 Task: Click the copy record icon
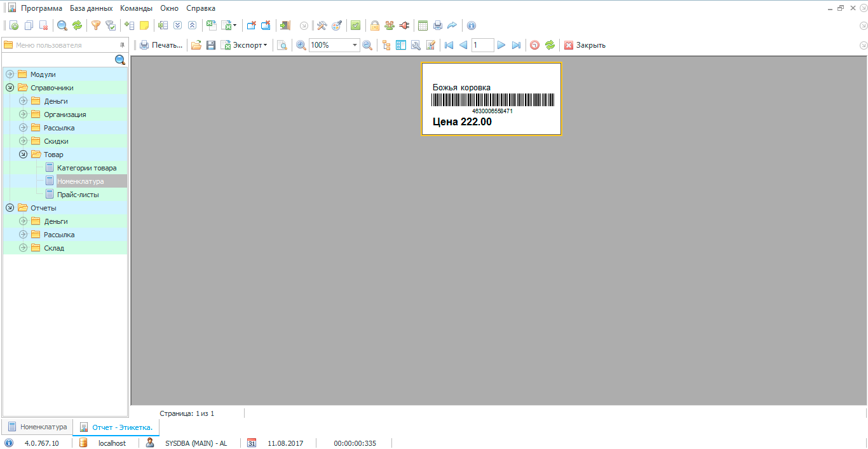(x=29, y=25)
